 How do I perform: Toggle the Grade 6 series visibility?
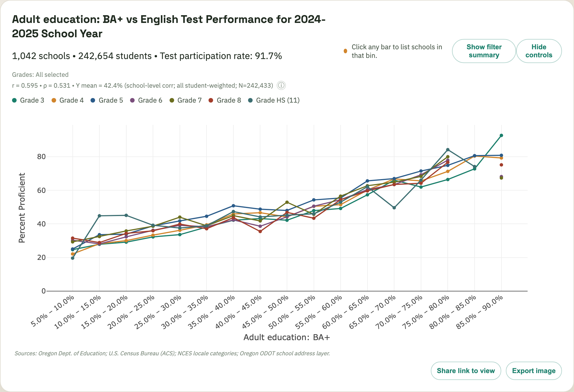pyautogui.click(x=132, y=100)
